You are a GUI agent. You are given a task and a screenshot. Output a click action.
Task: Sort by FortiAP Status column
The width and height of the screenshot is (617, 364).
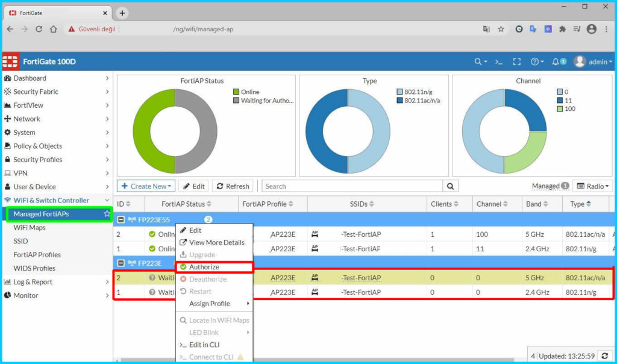pyautogui.click(x=187, y=204)
